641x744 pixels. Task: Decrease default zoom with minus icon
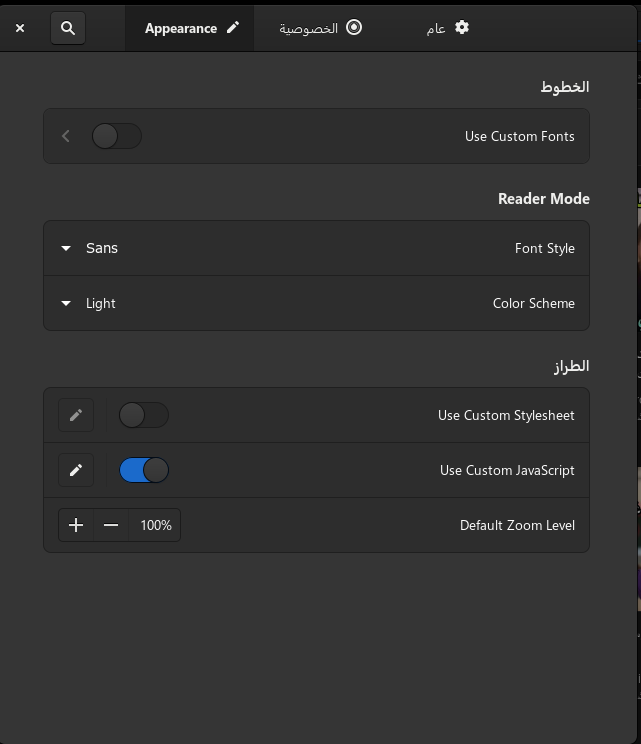click(x=111, y=525)
